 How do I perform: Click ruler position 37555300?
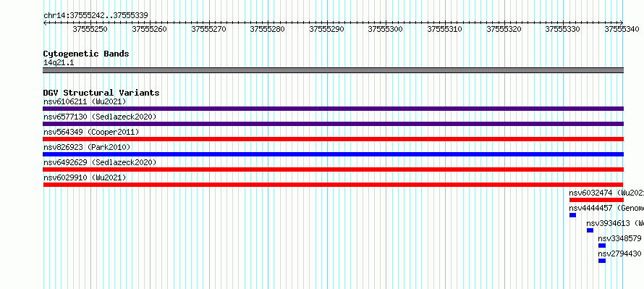(386, 29)
